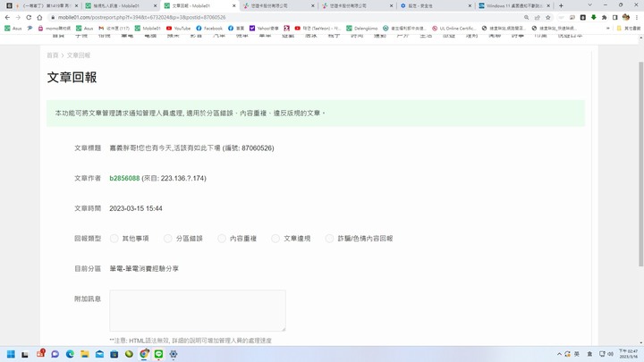
Task: Open the LINE app in the taskbar
Action: click(158, 354)
